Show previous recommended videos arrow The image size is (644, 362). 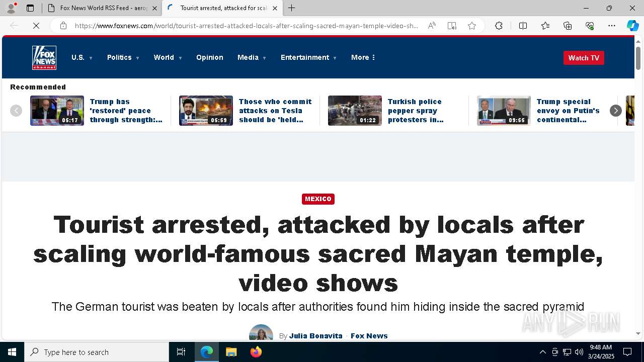pyautogui.click(x=16, y=111)
